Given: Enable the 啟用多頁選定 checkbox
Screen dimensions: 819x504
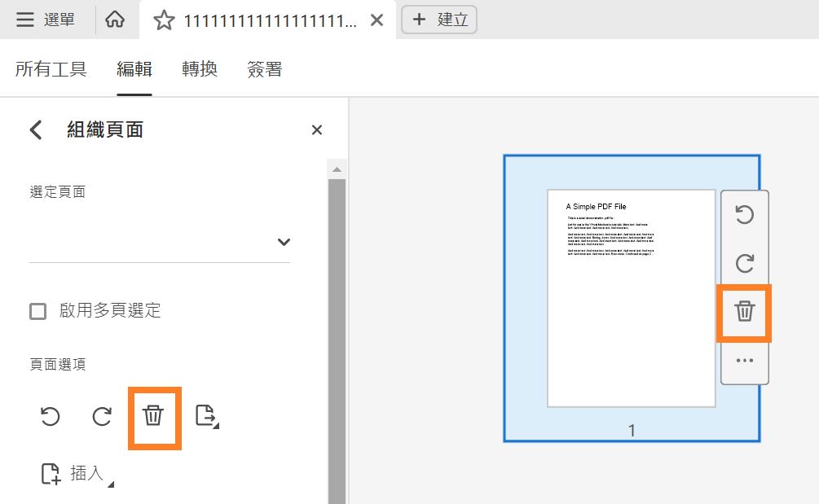Looking at the screenshot, I should 37,310.
